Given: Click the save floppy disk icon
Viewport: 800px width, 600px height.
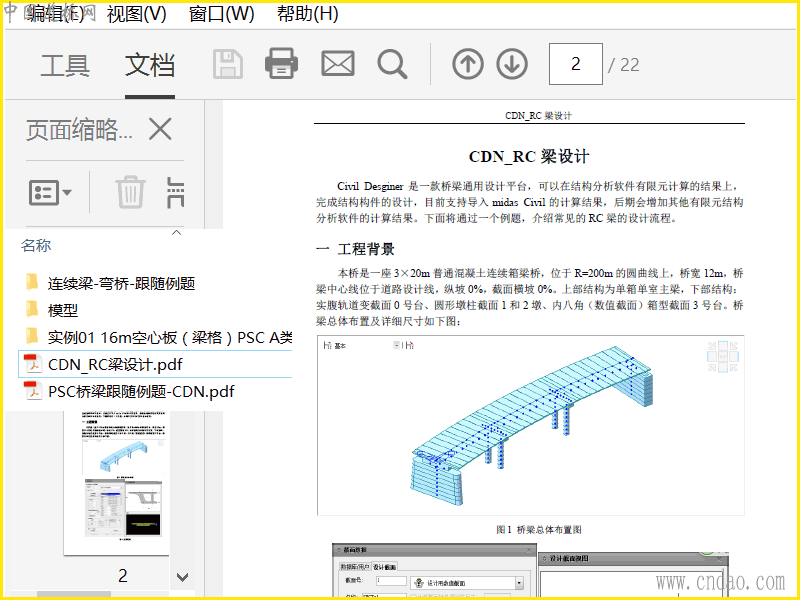Looking at the screenshot, I should (228, 64).
